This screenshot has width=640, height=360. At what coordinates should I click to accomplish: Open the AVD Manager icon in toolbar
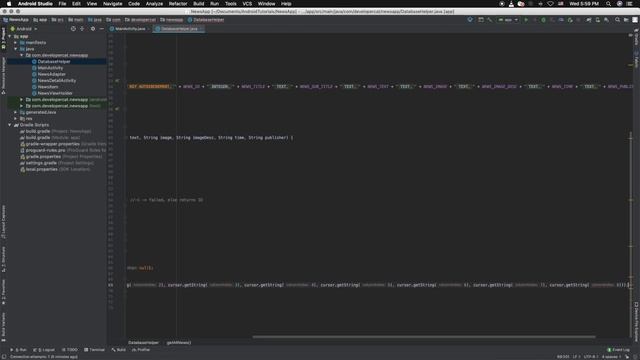point(598,20)
